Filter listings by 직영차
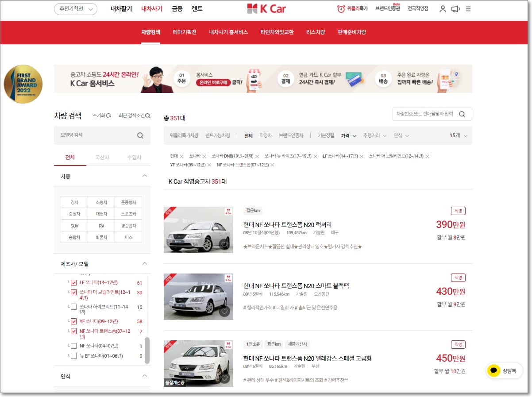Image resolution: width=532 pixels, height=397 pixels. coord(266,135)
